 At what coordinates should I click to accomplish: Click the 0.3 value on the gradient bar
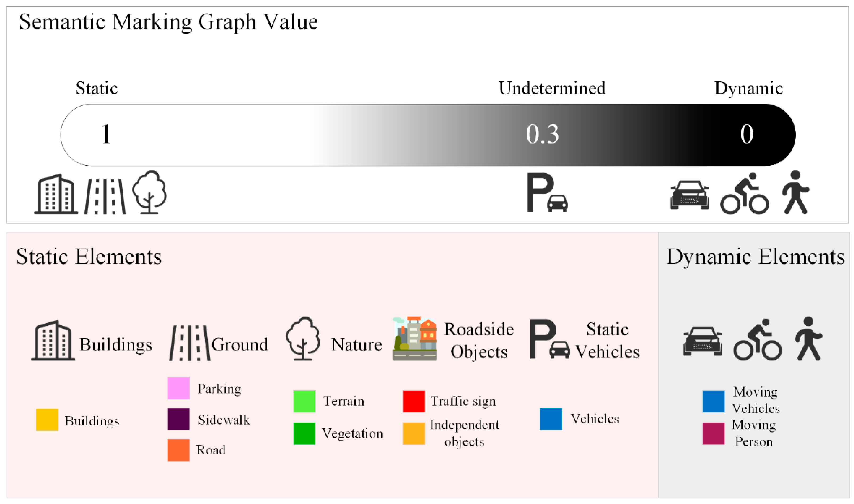542,134
